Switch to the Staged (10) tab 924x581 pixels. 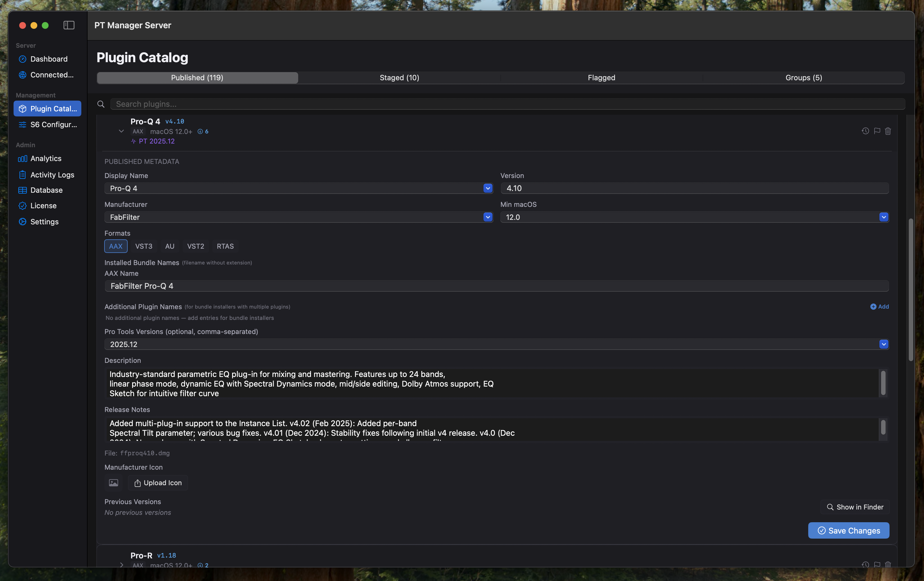coord(400,77)
